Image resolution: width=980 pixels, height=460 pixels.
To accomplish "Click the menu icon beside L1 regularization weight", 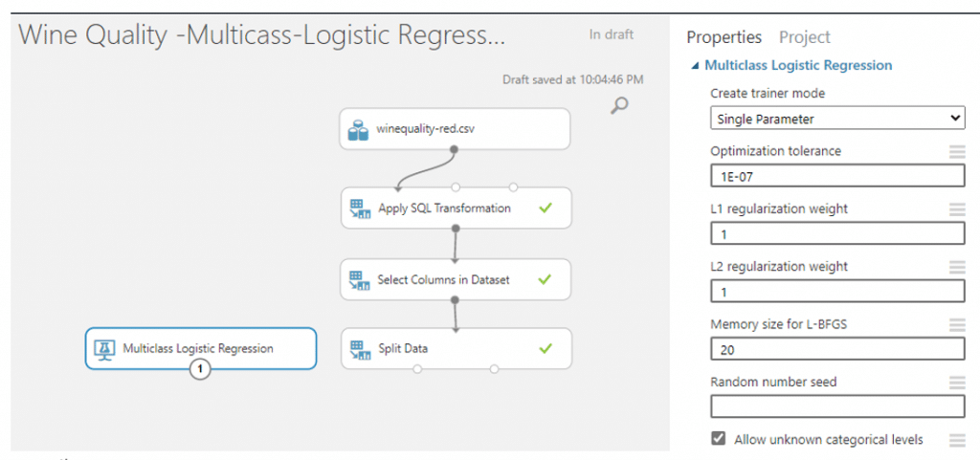I will click(x=957, y=209).
